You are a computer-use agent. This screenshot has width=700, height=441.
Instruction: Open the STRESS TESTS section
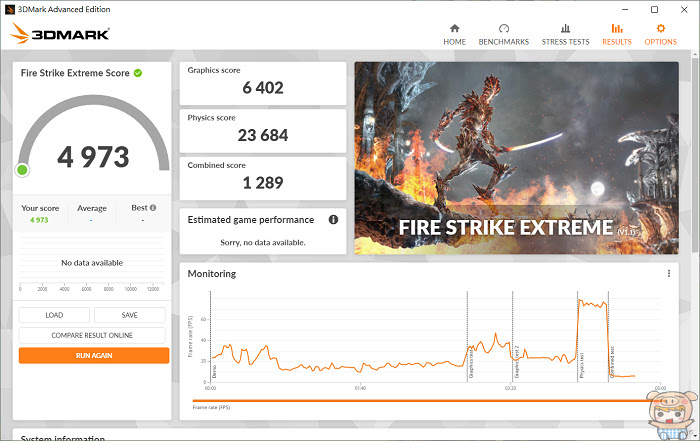[565, 35]
